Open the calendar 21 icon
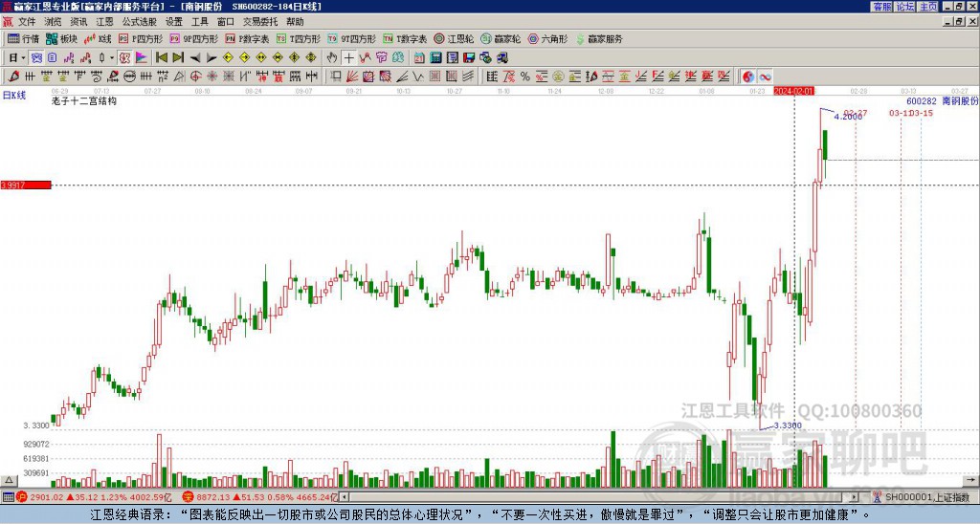The height and width of the screenshot is (524, 980). [x=419, y=57]
